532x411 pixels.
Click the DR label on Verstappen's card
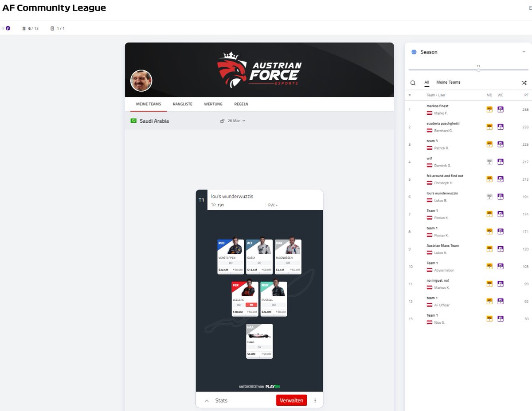pyautogui.click(x=231, y=263)
